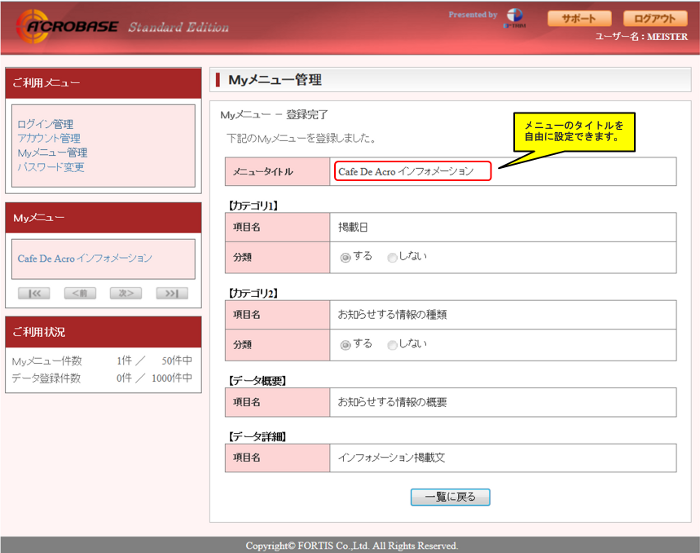Screen dimensions: 700x553
Task: Go to next page (次) button
Action: tap(125, 293)
